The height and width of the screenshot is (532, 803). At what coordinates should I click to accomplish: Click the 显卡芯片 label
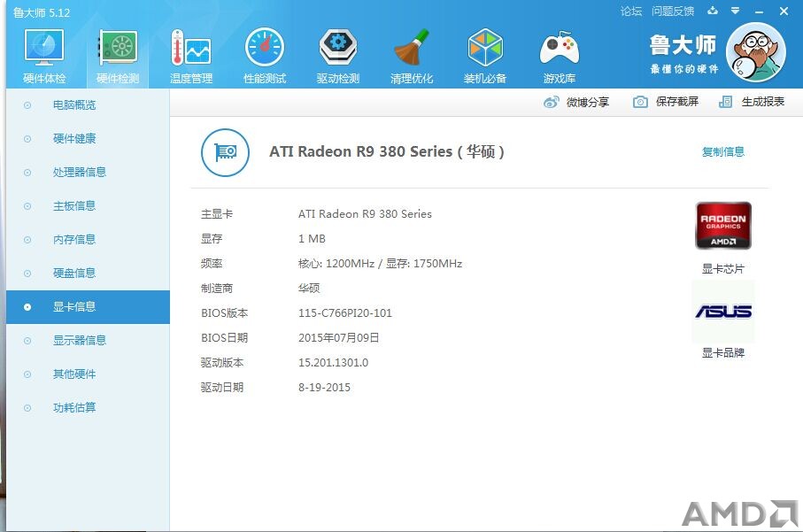pyautogui.click(x=723, y=269)
